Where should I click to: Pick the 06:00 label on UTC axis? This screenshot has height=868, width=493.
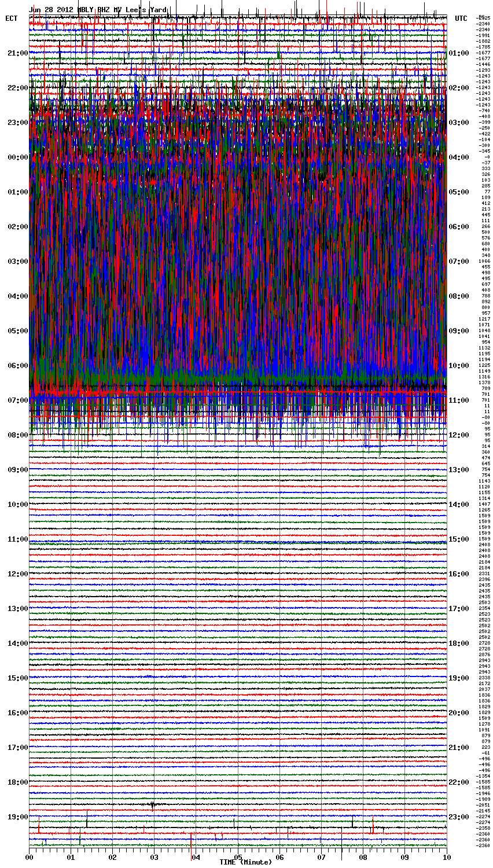coord(458,227)
